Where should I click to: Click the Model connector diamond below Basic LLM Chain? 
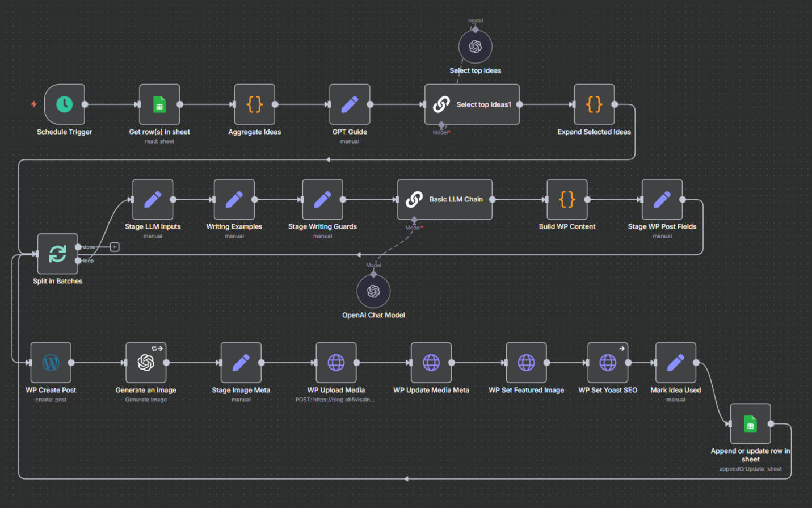(414, 221)
